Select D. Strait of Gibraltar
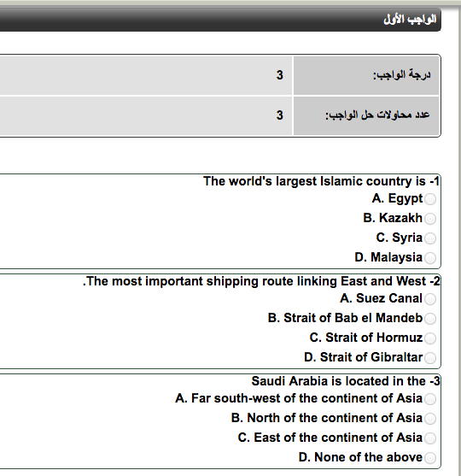 coord(430,358)
